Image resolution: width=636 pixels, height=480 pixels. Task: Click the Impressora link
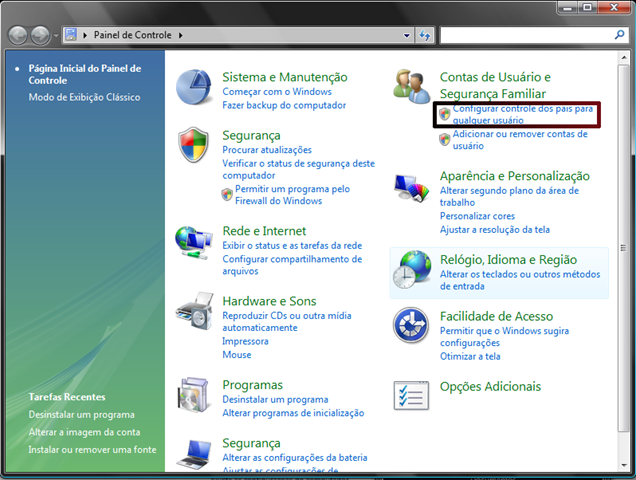[245, 341]
